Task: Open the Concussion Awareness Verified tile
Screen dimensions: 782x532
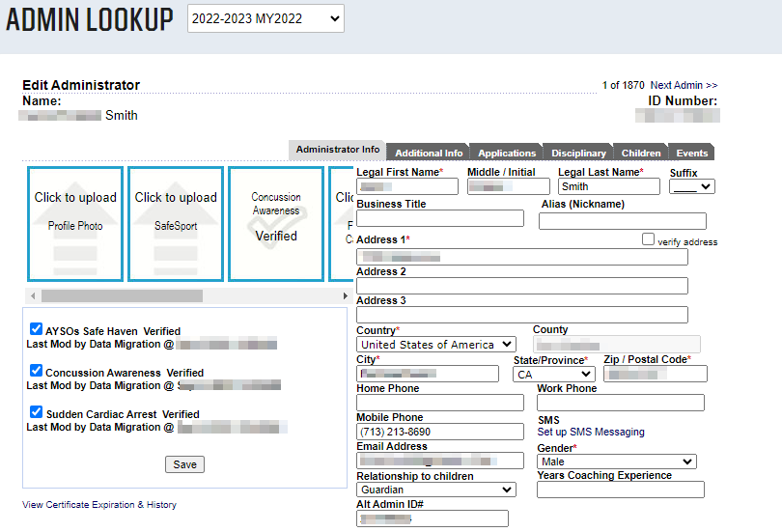Action: coord(276,223)
